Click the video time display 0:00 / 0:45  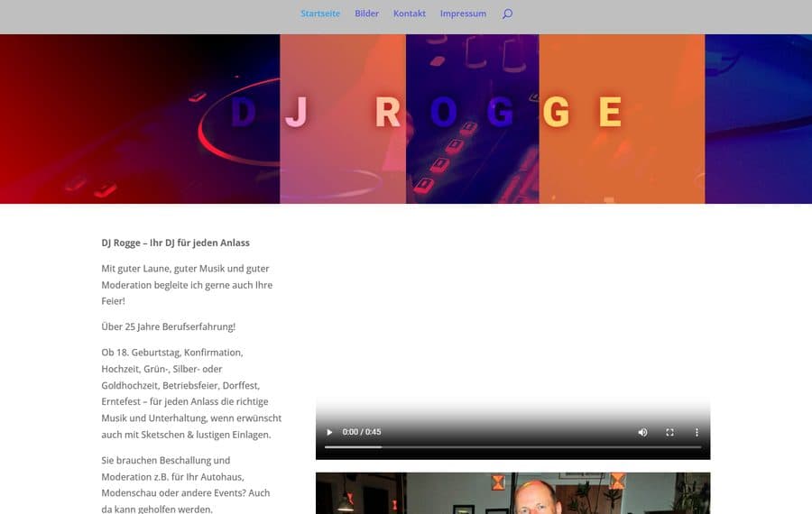point(362,432)
